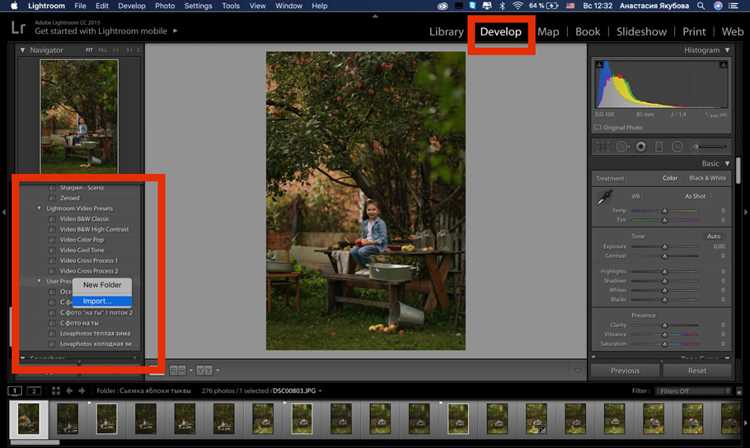
Task: Switch to main window display 1
Action: (15, 391)
